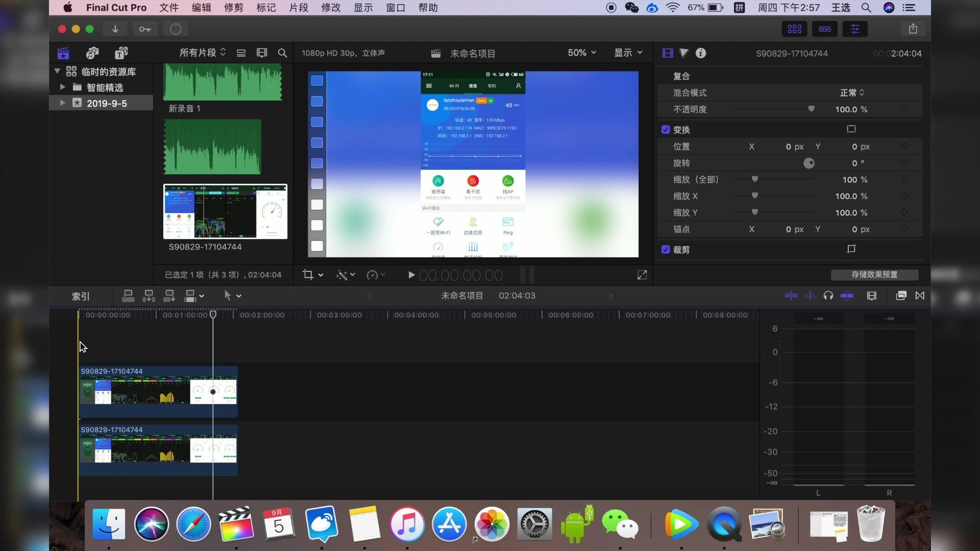Toggle the timeline panel visibility button
Image resolution: width=980 pixels, height=551 pixels.
click(825, 29)
